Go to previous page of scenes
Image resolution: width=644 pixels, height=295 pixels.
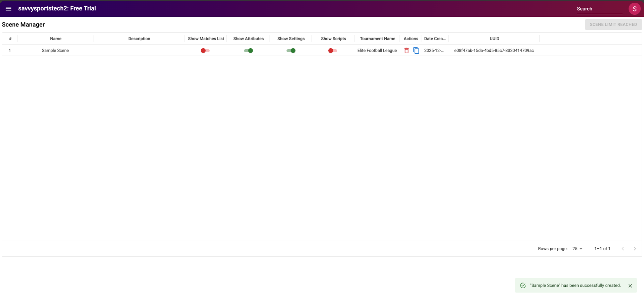click(623, 249)
